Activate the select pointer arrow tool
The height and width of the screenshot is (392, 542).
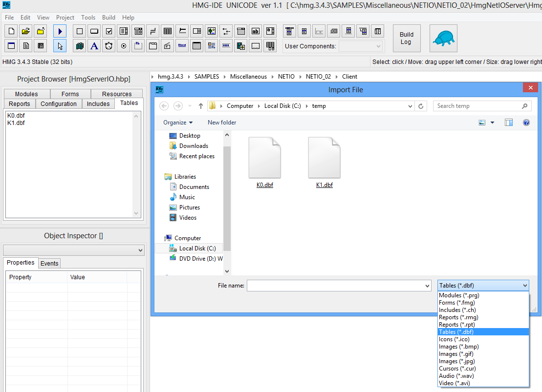click(60, 45)
